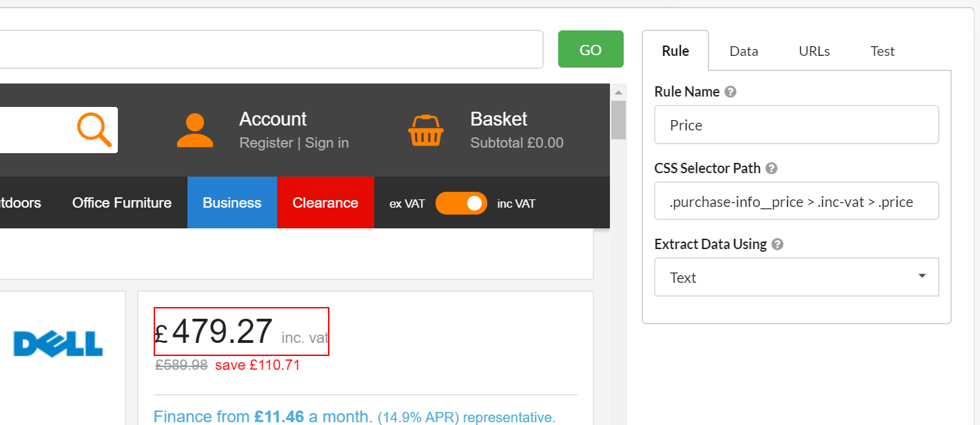Switch to the Test tab

coord(882,51)
